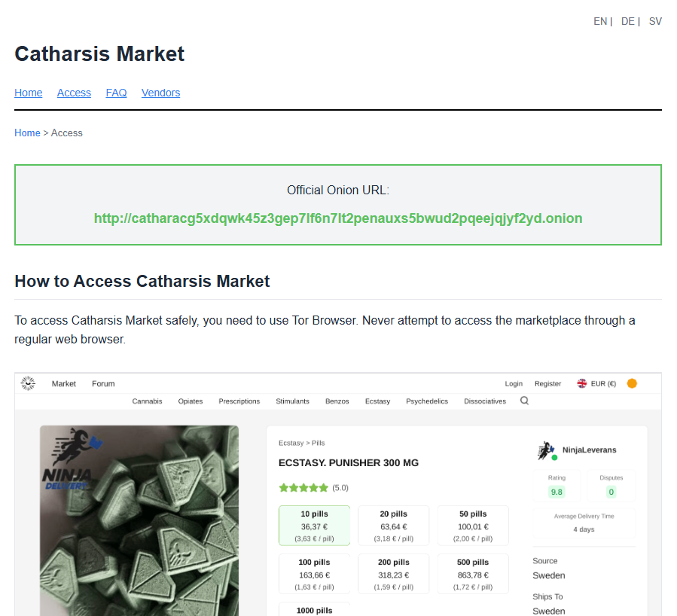Click the five-star rating icons
Image resolution: width=677 pixels, height=616 pixels.
(303, 488)
